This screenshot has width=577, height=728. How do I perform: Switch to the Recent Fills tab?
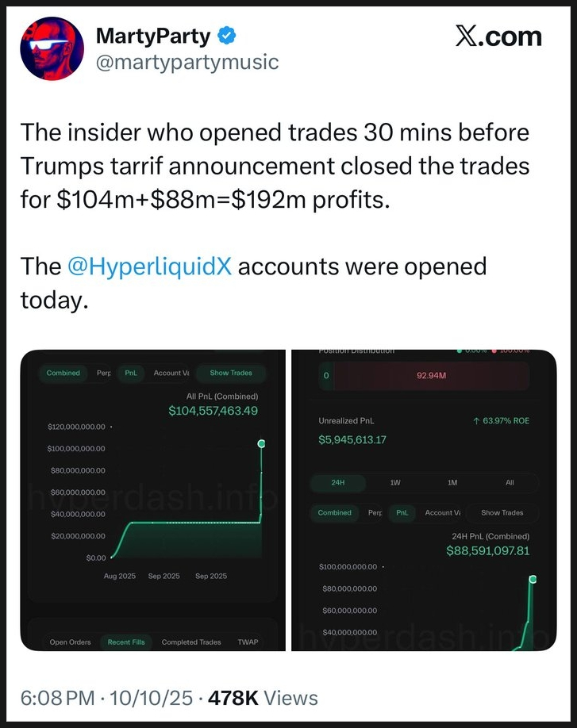click(x=126, y=642)
